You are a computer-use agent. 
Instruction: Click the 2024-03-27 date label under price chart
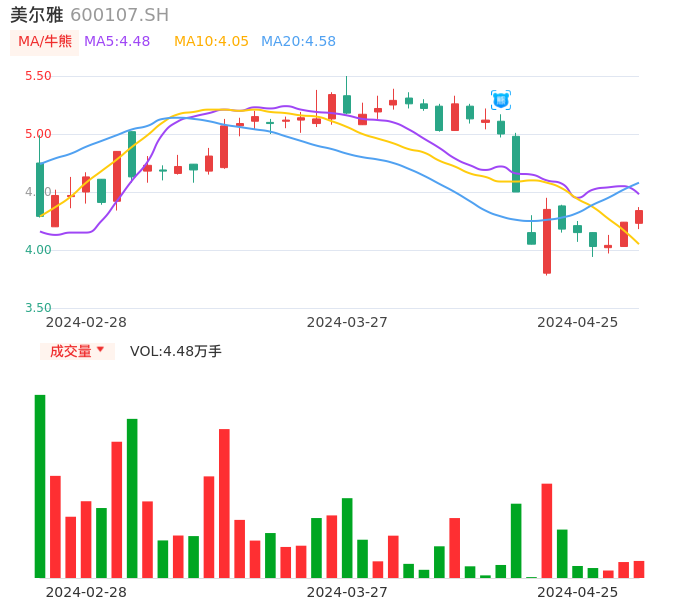pos(347,322)
